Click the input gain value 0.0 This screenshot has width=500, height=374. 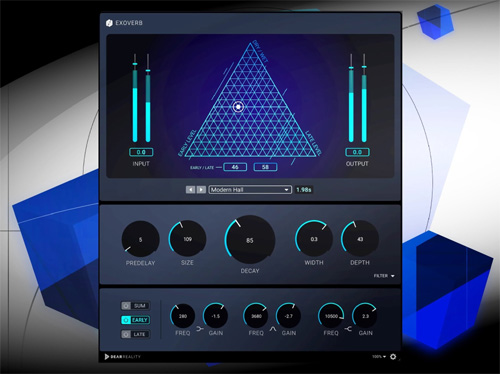click(141, 152)
